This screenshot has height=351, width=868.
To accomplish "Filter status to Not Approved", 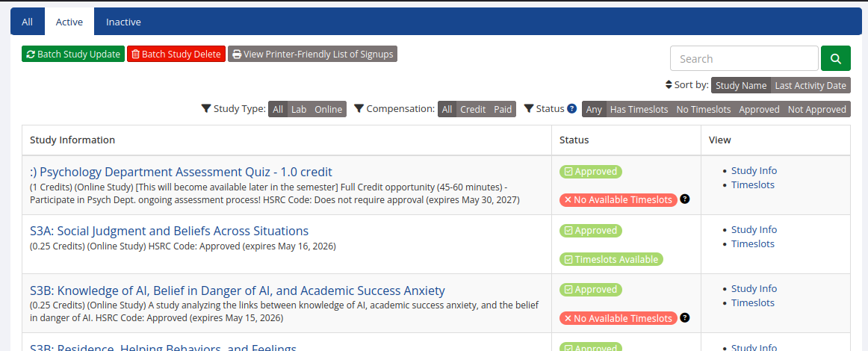I will coord(816,110).
